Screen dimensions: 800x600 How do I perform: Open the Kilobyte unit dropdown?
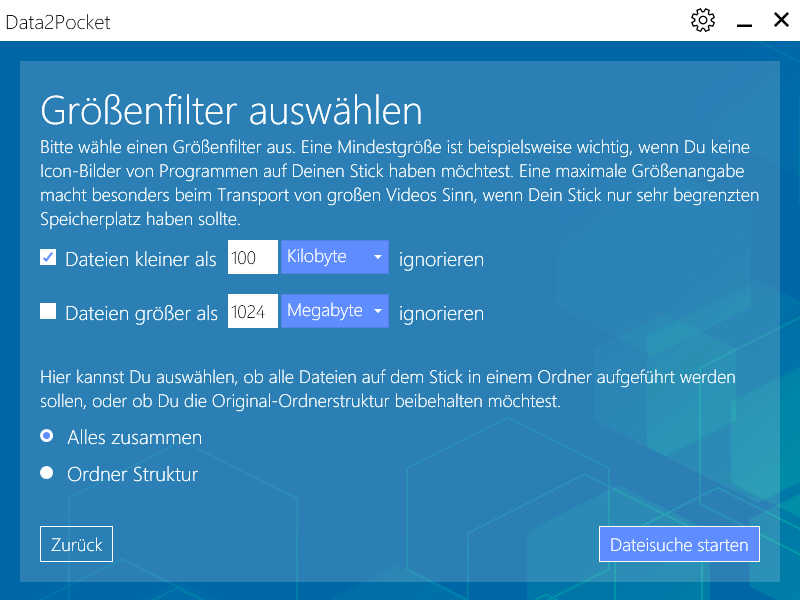334,257
